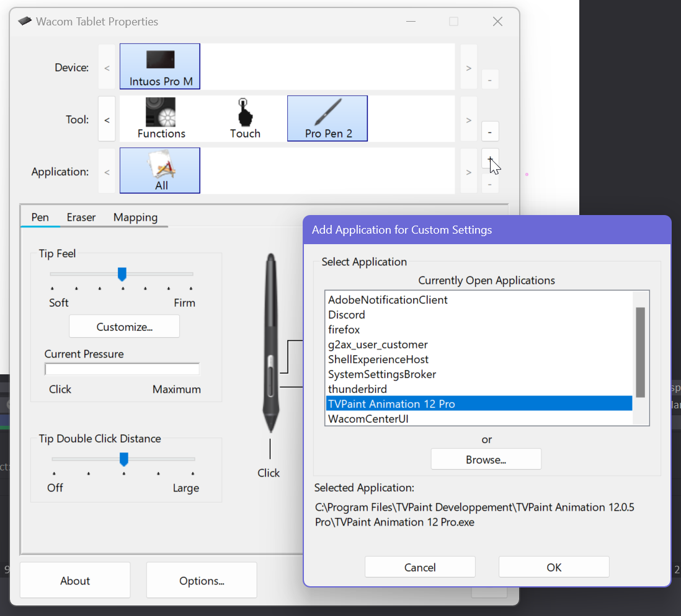681x616 pixels.
Task: Switch to the Mapping tab
Action: click(x=135, y=217)
